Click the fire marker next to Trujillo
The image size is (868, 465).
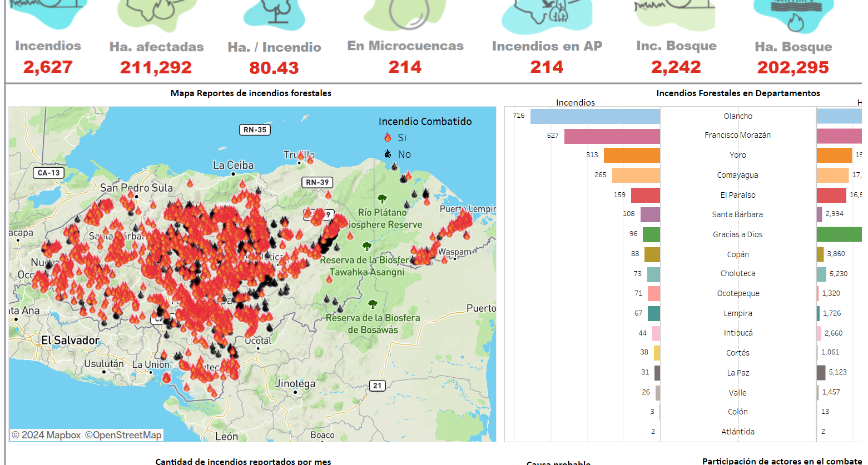point(310,159)
